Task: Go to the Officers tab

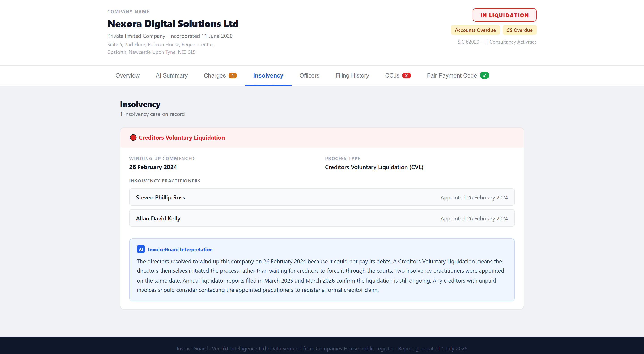Action: (x=309, y=75)
